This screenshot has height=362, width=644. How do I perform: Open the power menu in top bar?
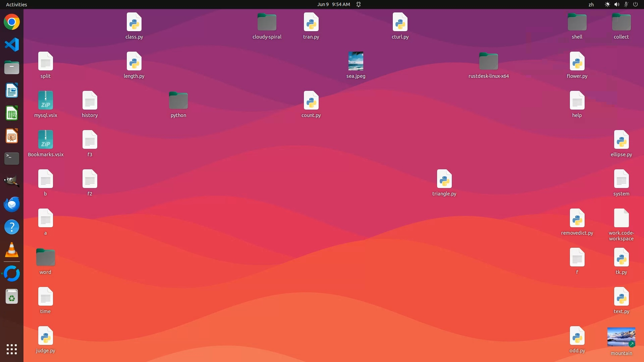point(635,4)
